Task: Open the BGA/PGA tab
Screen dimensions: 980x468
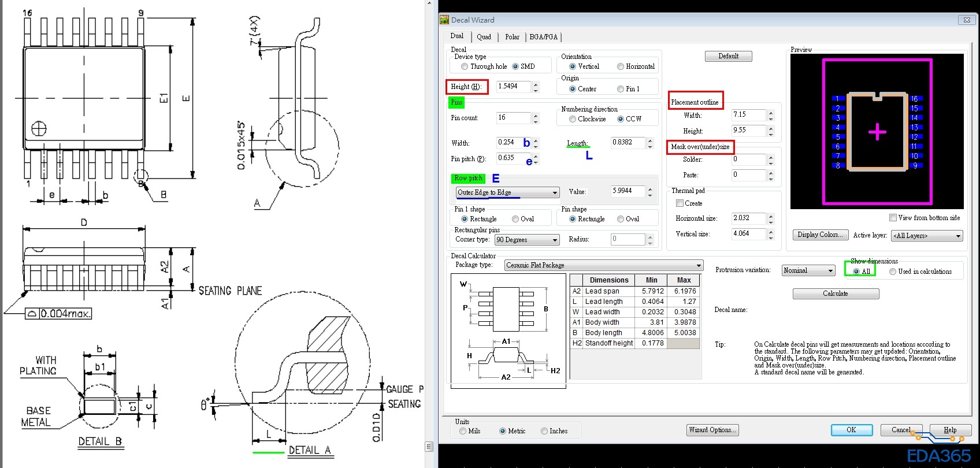Action: click(x=543, y=37)
